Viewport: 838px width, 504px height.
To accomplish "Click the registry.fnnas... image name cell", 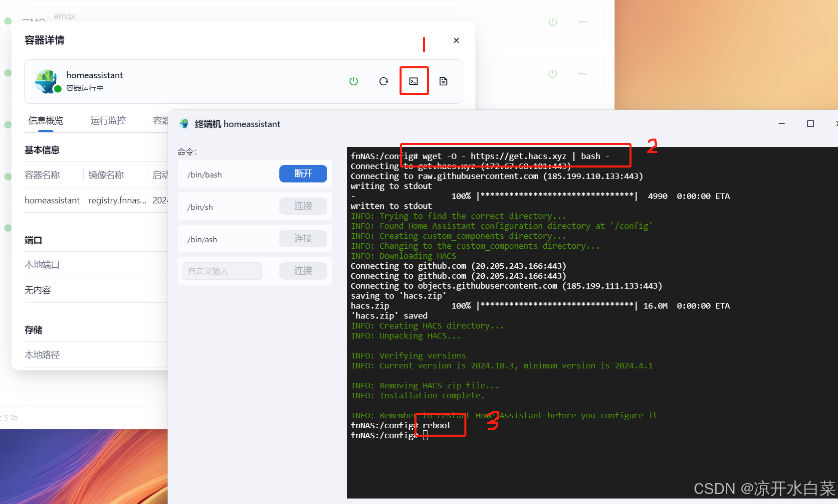I will pos(118,200).
